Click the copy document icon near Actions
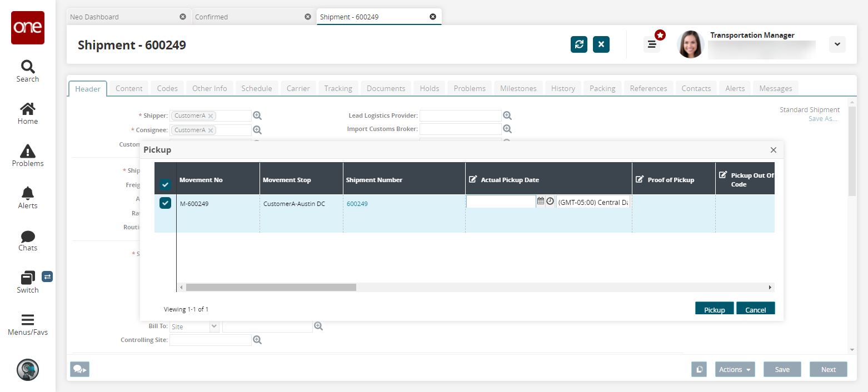This screenshot has height=392, width=868. pyautogui.click(x=699, y=369)
